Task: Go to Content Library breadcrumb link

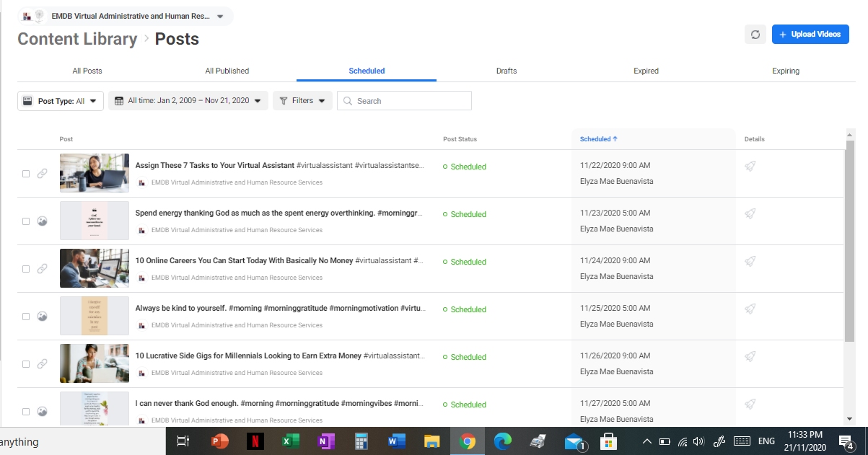Action: coord(77,39)
